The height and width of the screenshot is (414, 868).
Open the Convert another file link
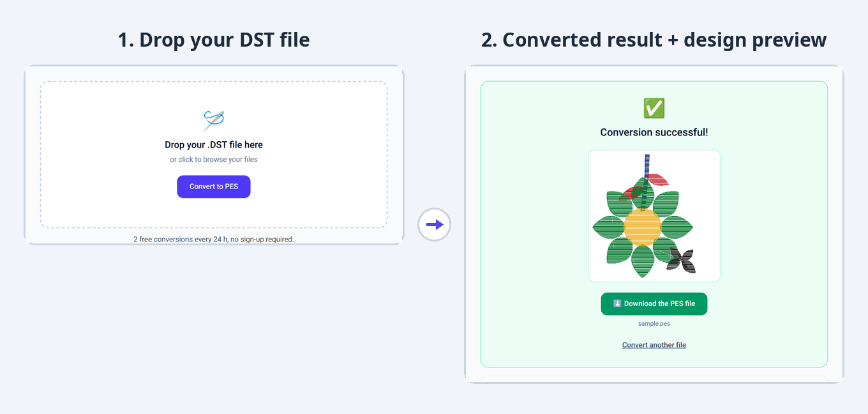[x=654, y=345]
